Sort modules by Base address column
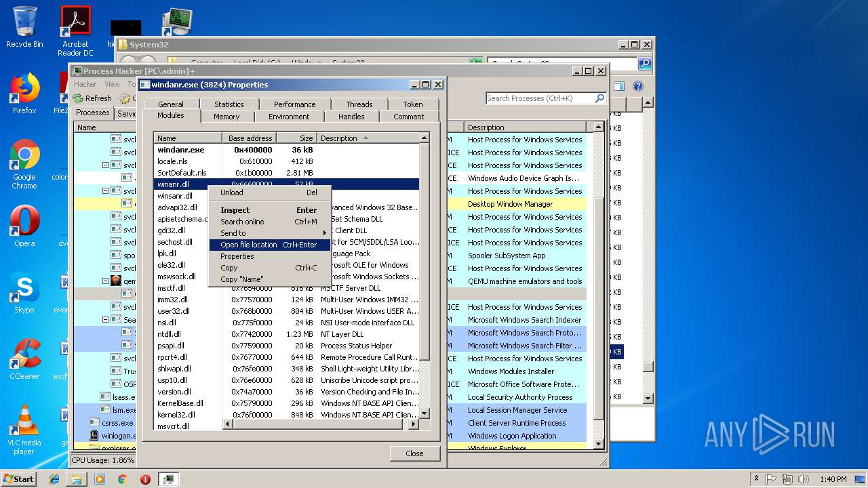Screen dimensions: 868x488 (249, 138)
